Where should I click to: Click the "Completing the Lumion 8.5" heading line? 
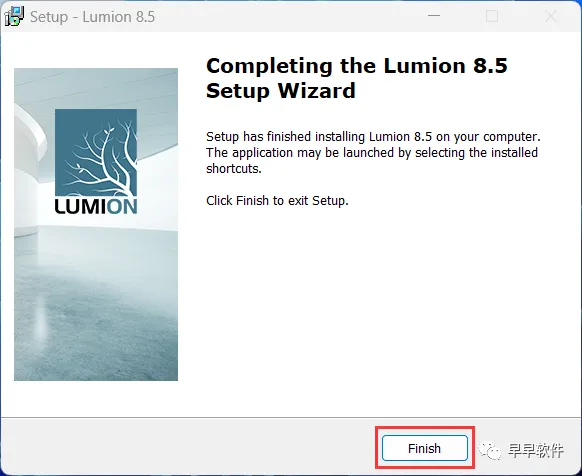coord(356,66)
